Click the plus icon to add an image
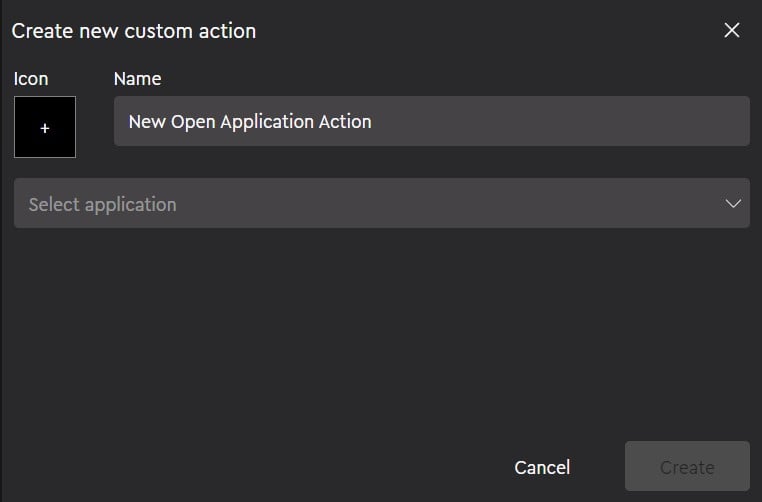Screen dimensions: 762x502 (x=45, y=128)
